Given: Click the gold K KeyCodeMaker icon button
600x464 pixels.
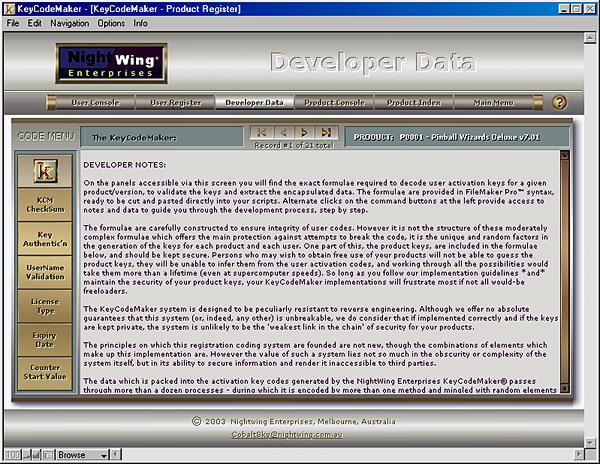Looking at the screenshot, I should coord(45,171).
